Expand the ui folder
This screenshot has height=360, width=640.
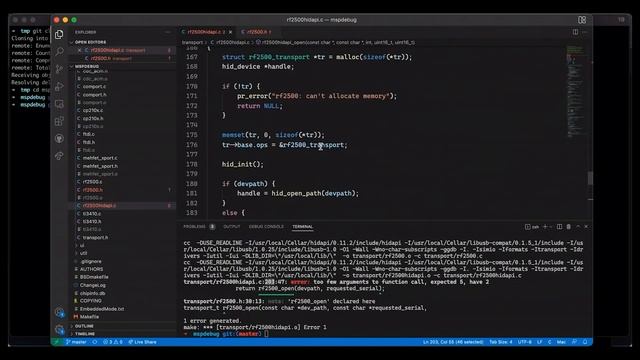coord(82,245)
